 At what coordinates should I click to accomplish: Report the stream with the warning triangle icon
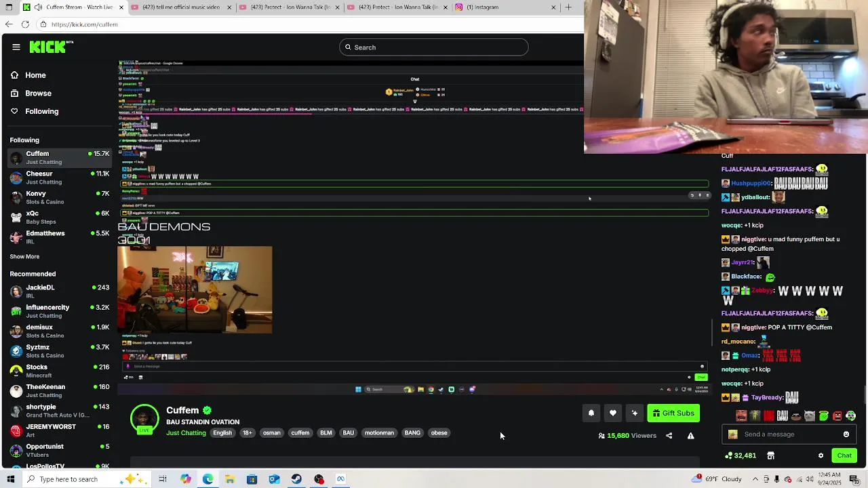pyautogui.click(x=691, y=436)
